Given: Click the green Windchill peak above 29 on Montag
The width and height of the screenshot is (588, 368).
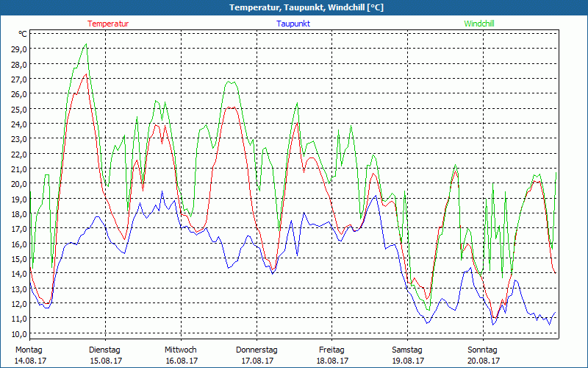Looking at the screenshot, I should pyautogui.click(x=87, y=44).
